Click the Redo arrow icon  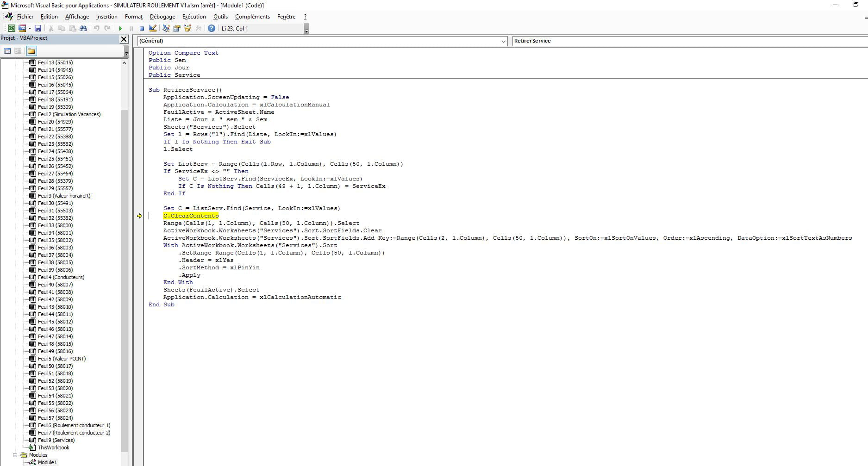[x=107, y=28]
